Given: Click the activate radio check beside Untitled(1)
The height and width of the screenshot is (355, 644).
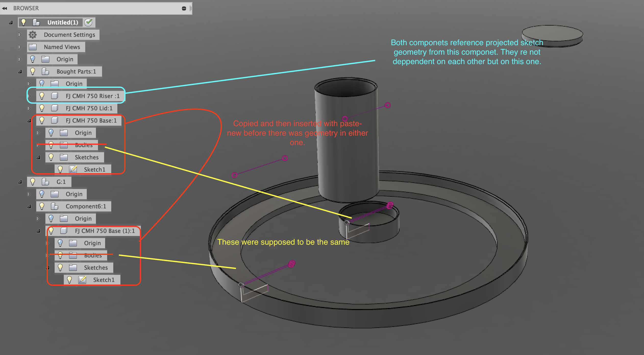Looking at the screenshot, I should [89, 22].
